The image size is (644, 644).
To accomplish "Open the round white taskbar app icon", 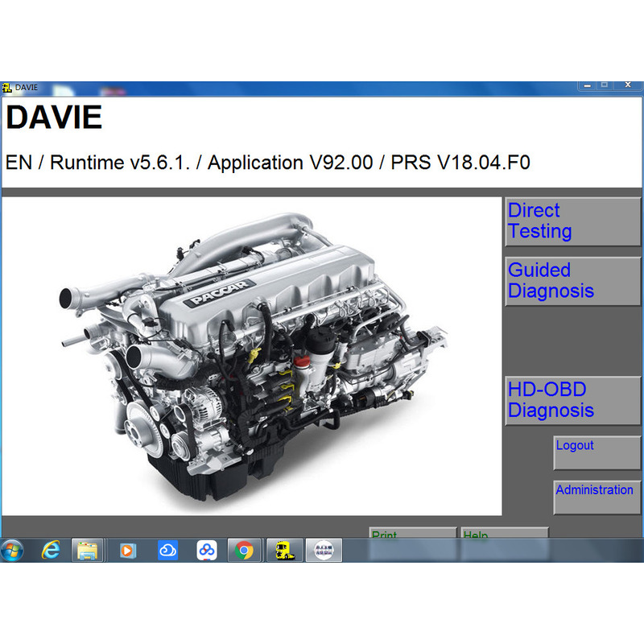I will click(324, 551).
